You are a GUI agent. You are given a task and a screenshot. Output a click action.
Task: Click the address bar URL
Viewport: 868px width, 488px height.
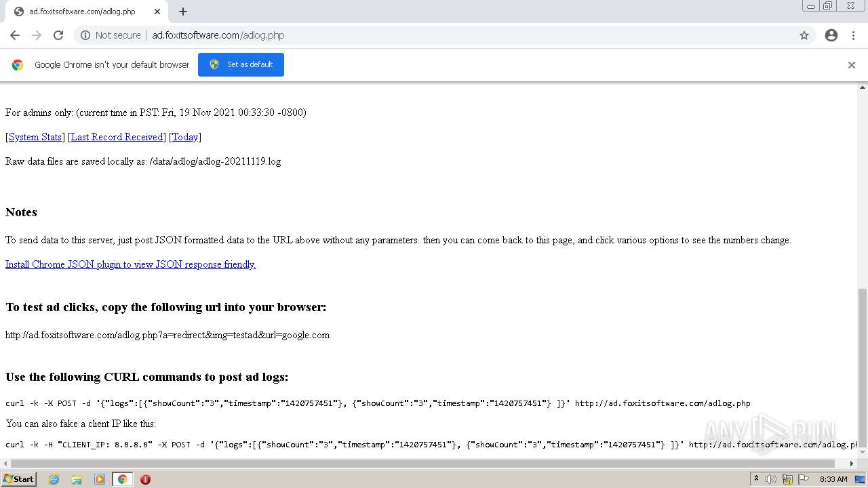pyautogui.click(x=218, y=35)
